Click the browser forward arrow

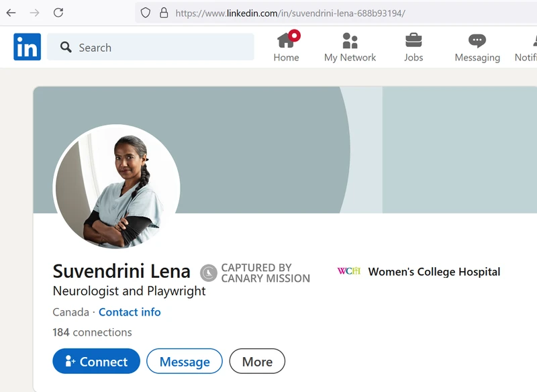click(x=34, y=13)
